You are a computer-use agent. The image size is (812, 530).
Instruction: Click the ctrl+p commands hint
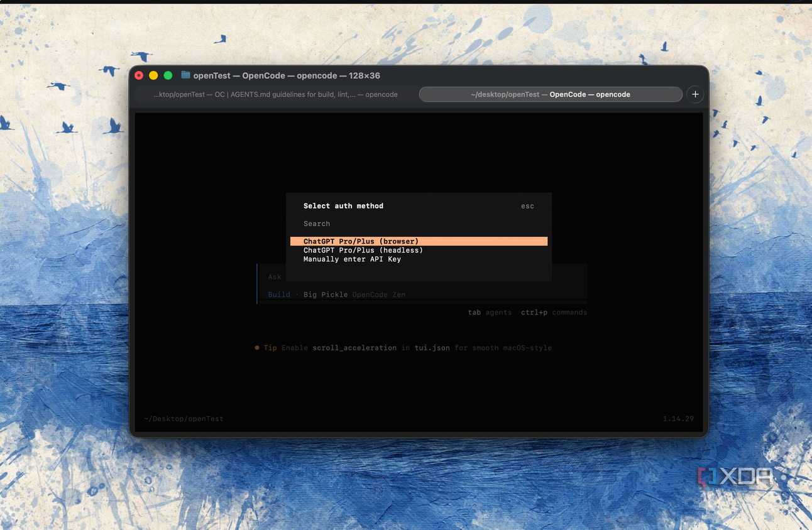[x=554, y=312]
